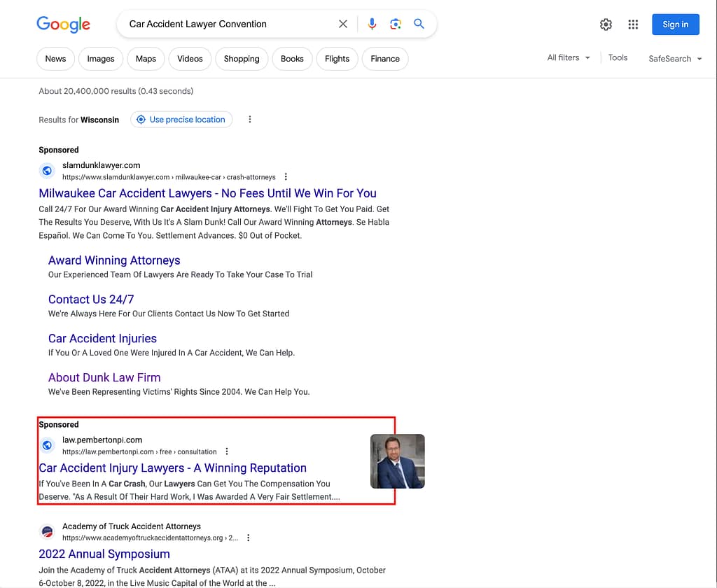Click the slamdunklawyer.com globe favicon
717x588 pixels.
coord(47,171)
